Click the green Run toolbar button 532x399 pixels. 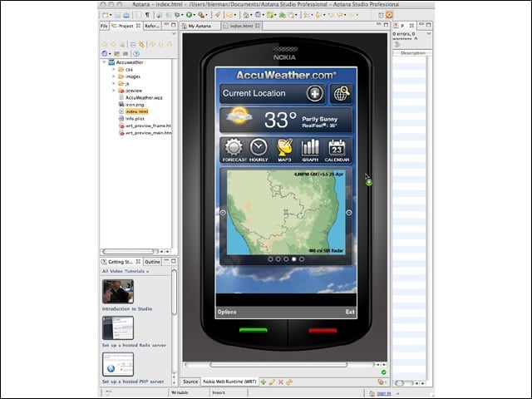(189, 15)
